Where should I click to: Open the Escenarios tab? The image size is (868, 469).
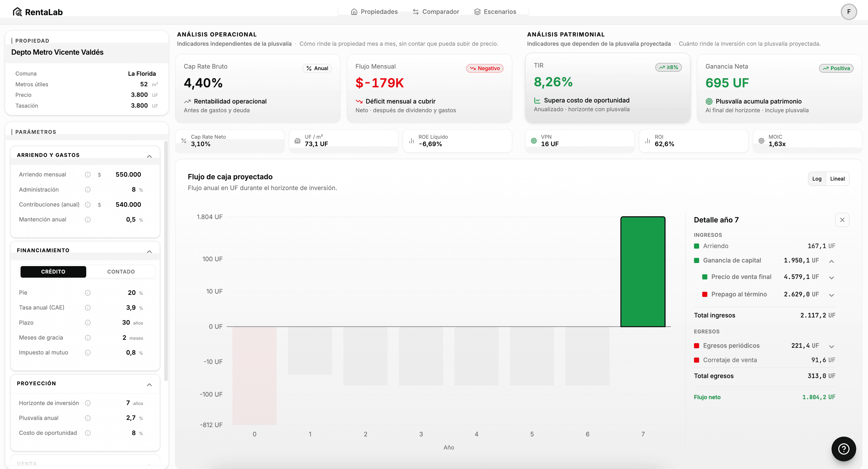point(495,12)
